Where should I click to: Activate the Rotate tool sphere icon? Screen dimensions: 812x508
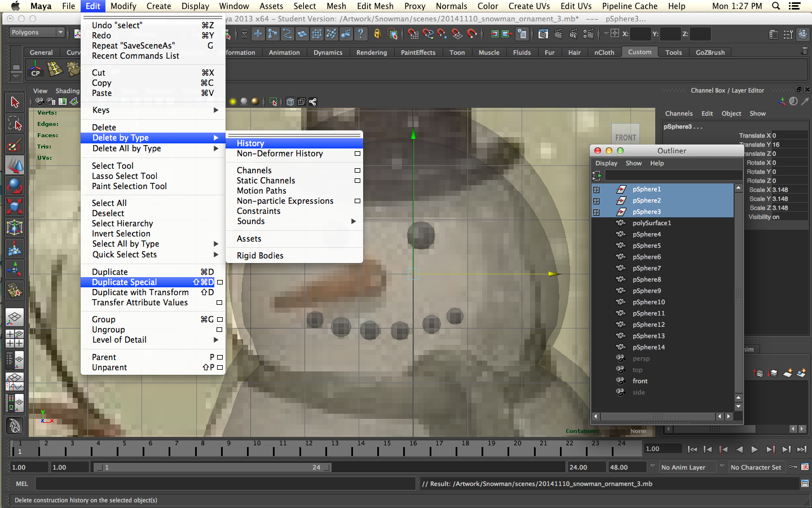(x=15, y=186)
